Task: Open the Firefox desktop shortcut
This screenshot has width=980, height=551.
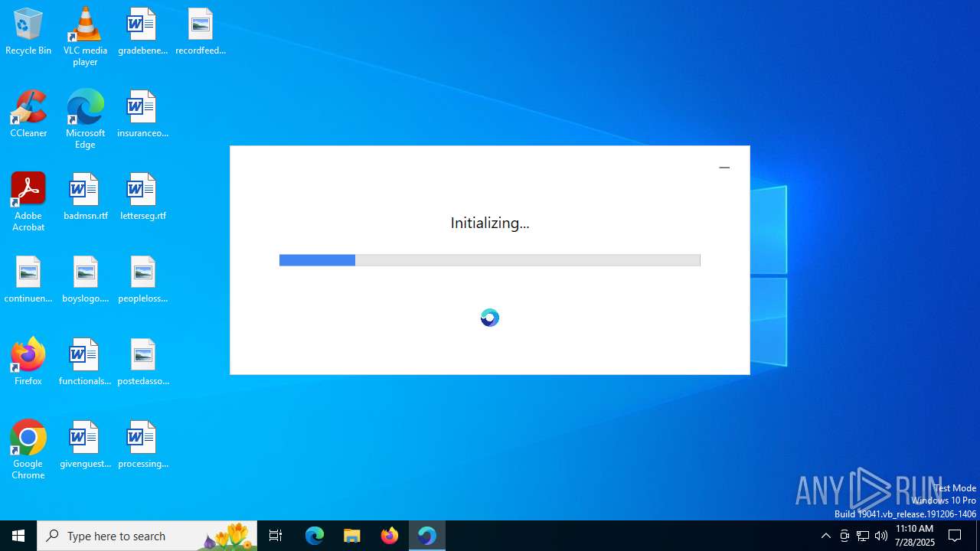Action: [28, 363]
